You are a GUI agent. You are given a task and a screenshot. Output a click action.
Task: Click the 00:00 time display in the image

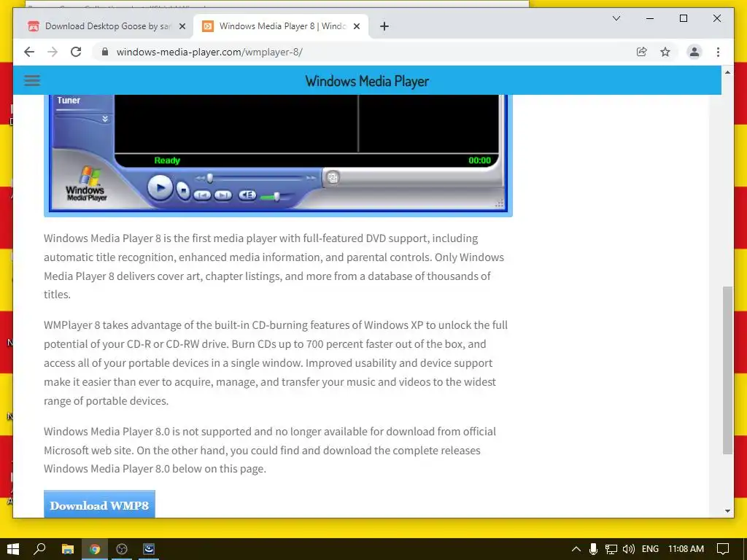479,160
